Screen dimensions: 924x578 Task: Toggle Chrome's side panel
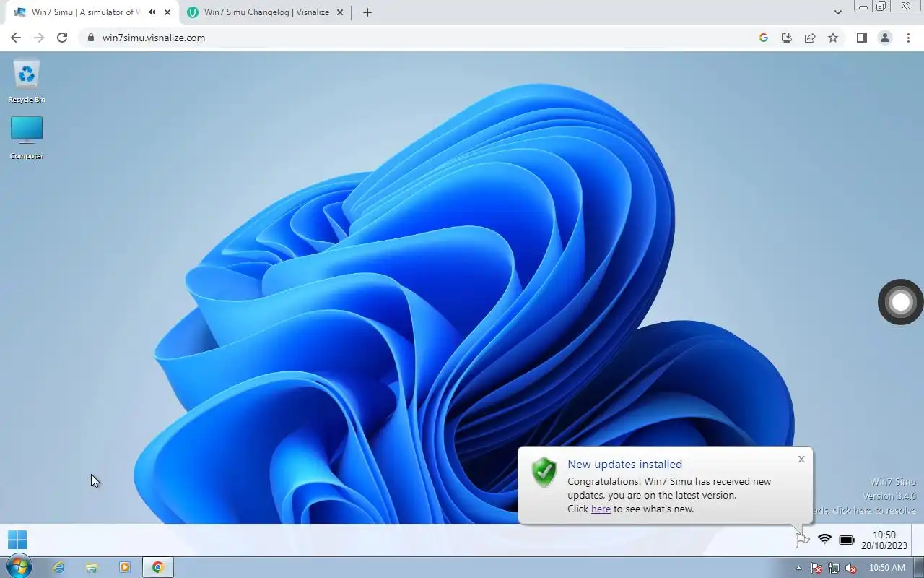coord(861,38)
